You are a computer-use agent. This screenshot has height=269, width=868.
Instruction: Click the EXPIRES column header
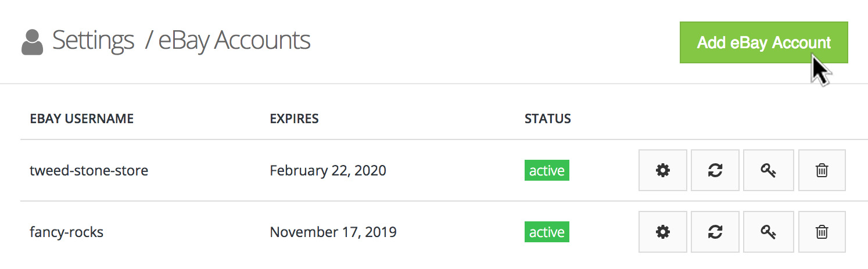294,119
